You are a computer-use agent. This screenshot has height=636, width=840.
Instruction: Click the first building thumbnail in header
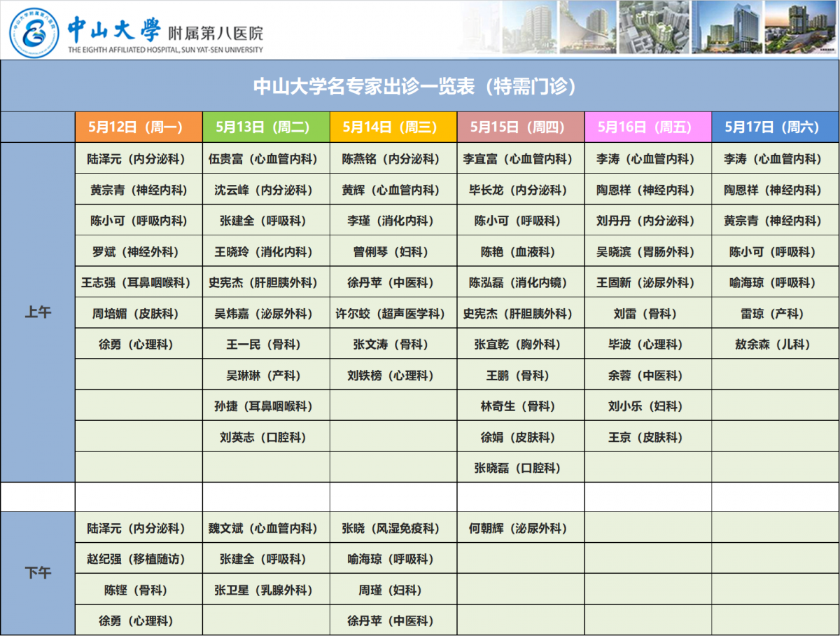click(528, 27)
